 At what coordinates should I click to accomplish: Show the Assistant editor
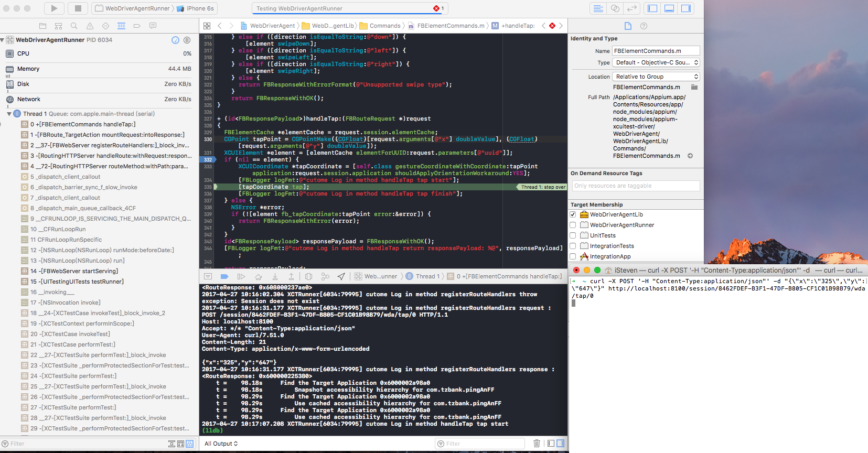(x=615, y=8)
